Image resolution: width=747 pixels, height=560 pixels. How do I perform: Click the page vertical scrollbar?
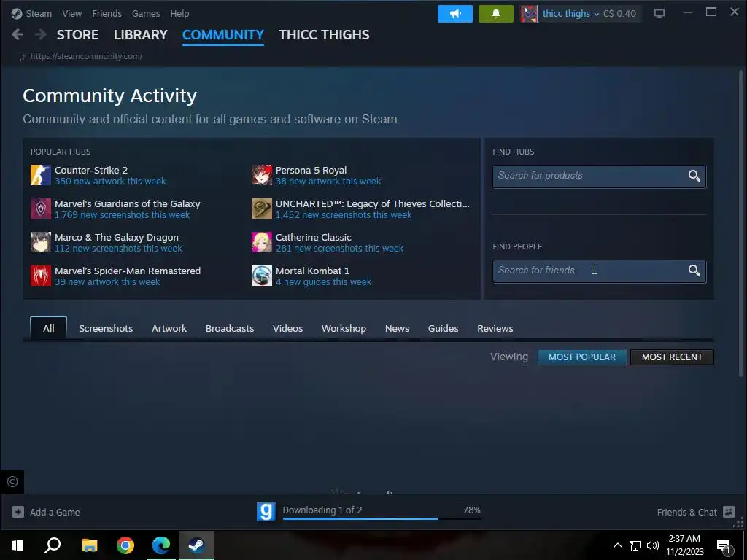tap(741, 223)
